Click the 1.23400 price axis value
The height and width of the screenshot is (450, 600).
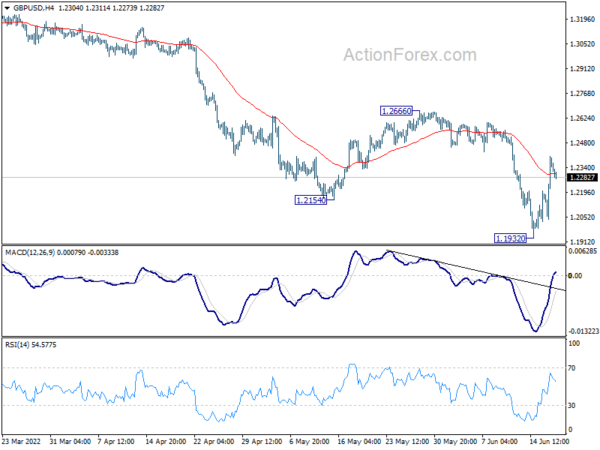582,168
